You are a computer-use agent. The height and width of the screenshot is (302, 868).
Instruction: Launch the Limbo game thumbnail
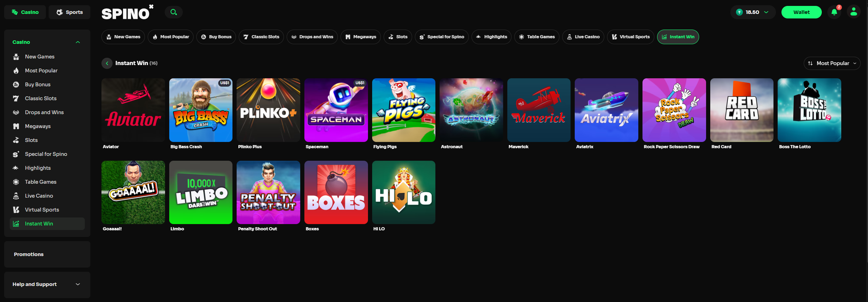(201, 192)
